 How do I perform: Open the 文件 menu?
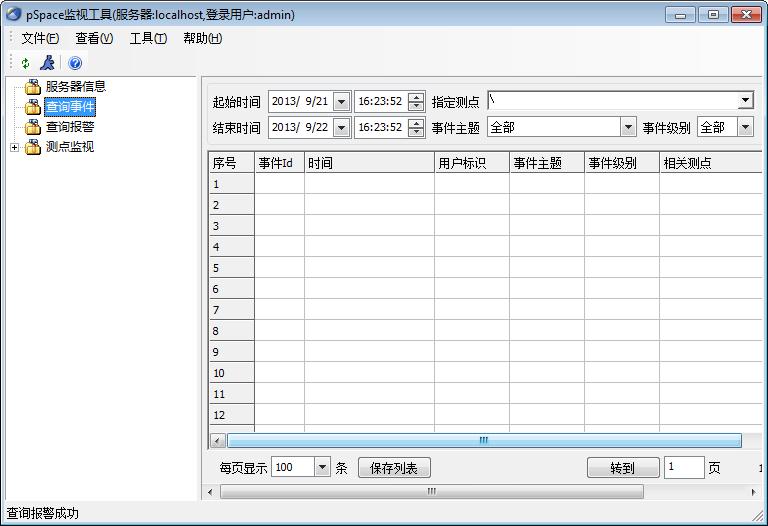point(40,38)
